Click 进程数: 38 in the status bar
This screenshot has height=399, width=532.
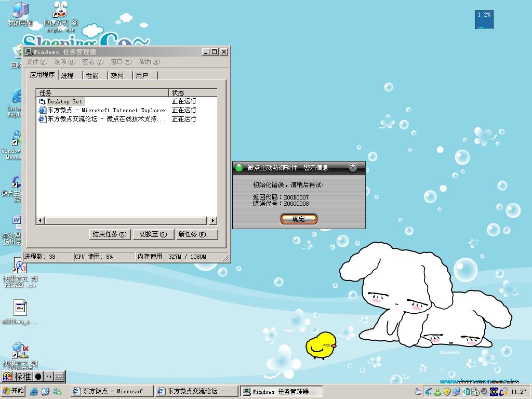tap(39, 257)
